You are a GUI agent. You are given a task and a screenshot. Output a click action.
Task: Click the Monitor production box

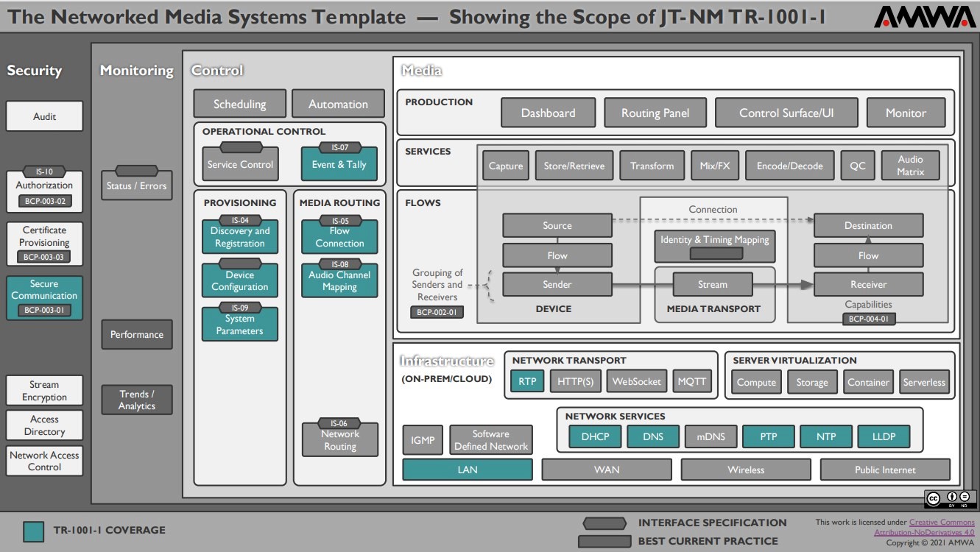(906, 113)
